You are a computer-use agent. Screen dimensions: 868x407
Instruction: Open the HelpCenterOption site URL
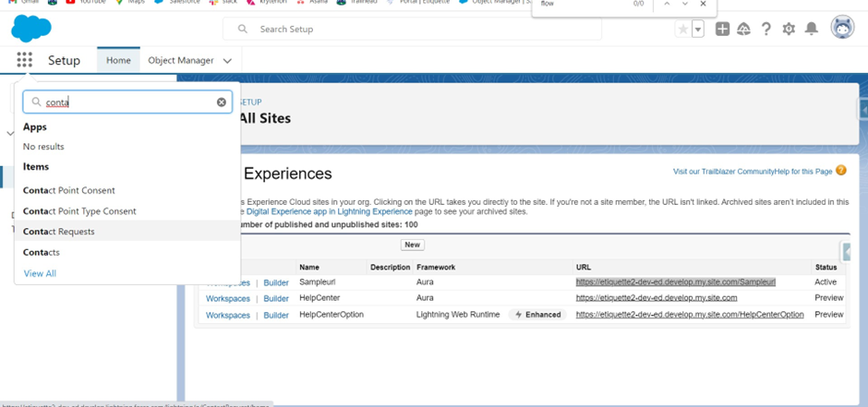pyautogui.click(x=690, y=314)
